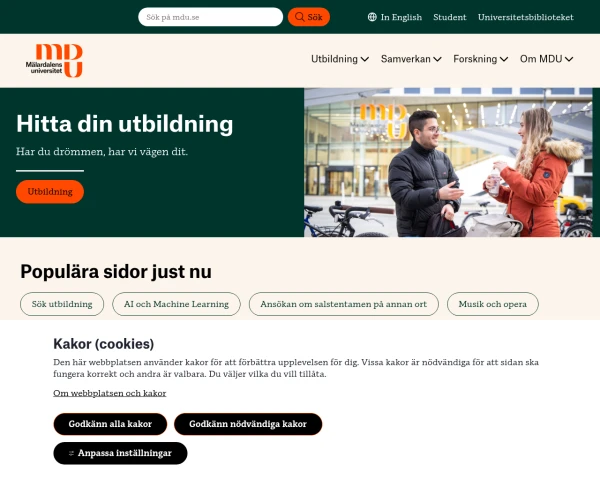The width and height of the screenshot is (600, 480).
Task: Click the orange Utbildning hero button
Action: click(50, 192)
